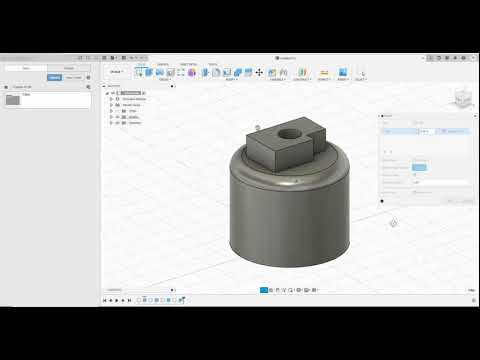This screenshot has height=360, width=480.
Task: Open the Modify dropdown menu
Action: (x=232, y=79)
